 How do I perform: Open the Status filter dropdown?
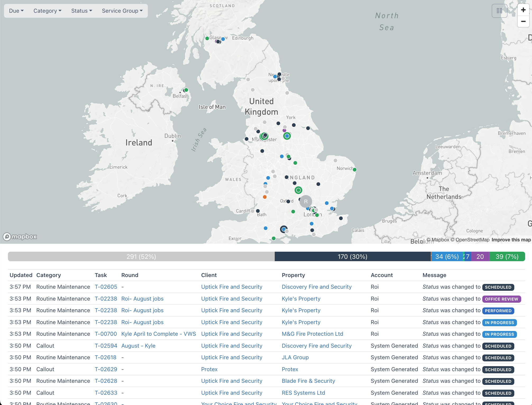tap(82, 11)
